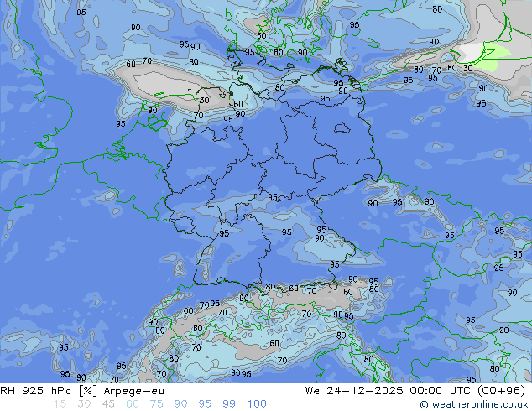The image size is (532, 411).
Task: Select legend value 99
Action: click(x=229, y=404)
